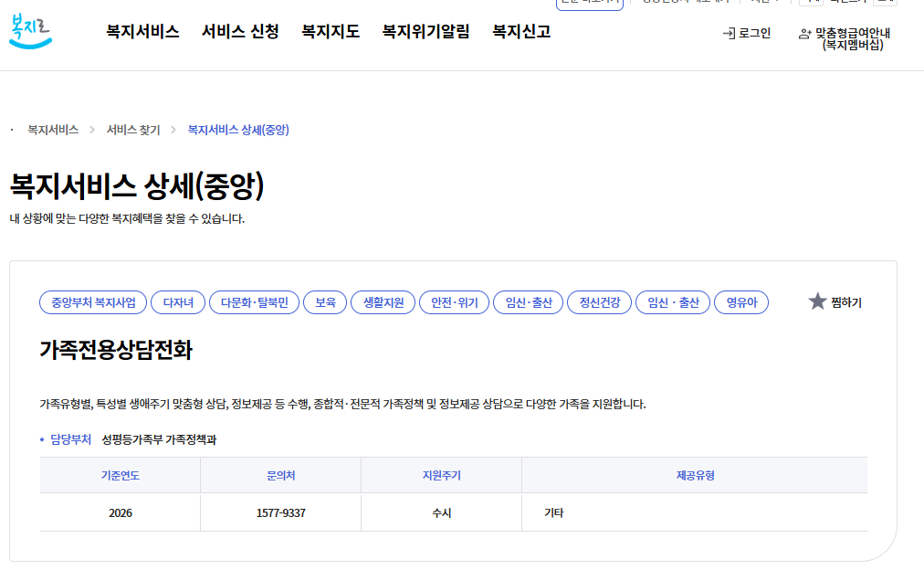The image size is (924, 570).
Task: Click the 기준연도 column header
Action: click(121, 475)
